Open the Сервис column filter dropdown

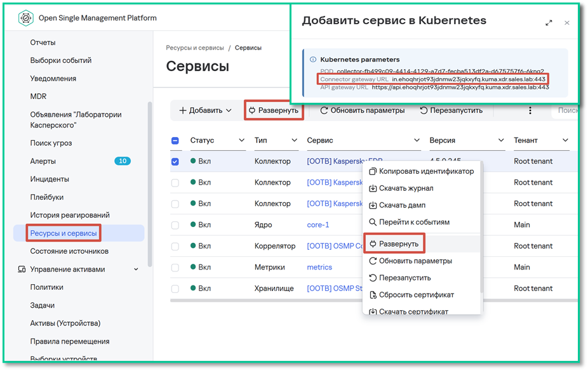tap(417, 140)
